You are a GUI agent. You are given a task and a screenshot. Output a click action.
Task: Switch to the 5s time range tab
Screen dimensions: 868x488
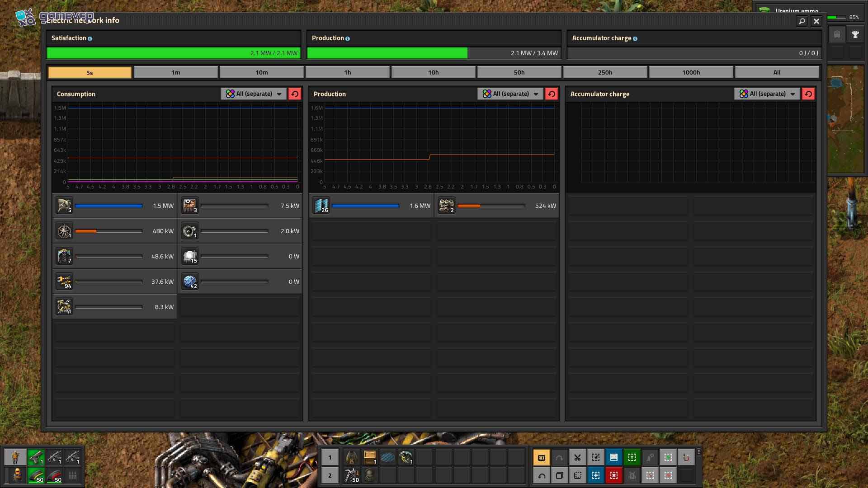coord(90,72)
